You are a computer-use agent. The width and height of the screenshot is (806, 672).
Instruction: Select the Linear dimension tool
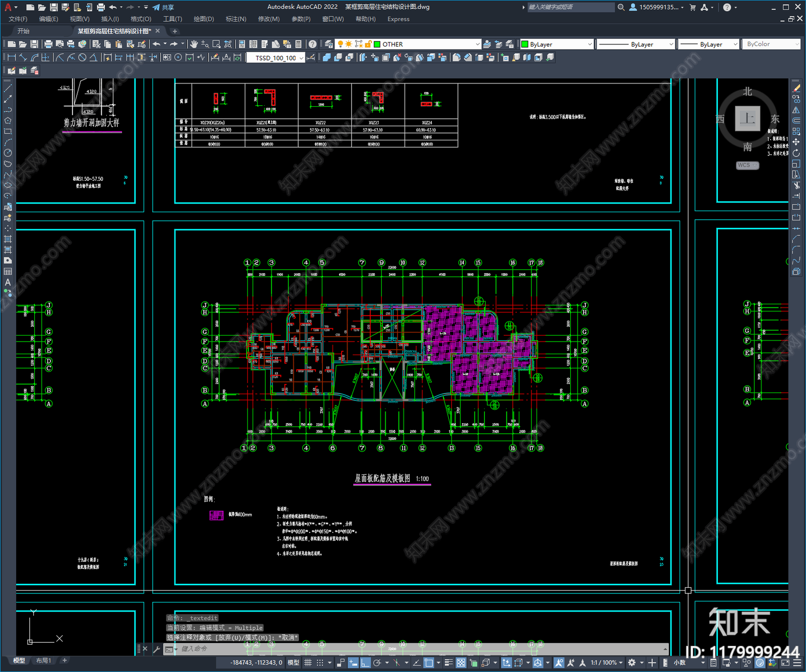12,57
